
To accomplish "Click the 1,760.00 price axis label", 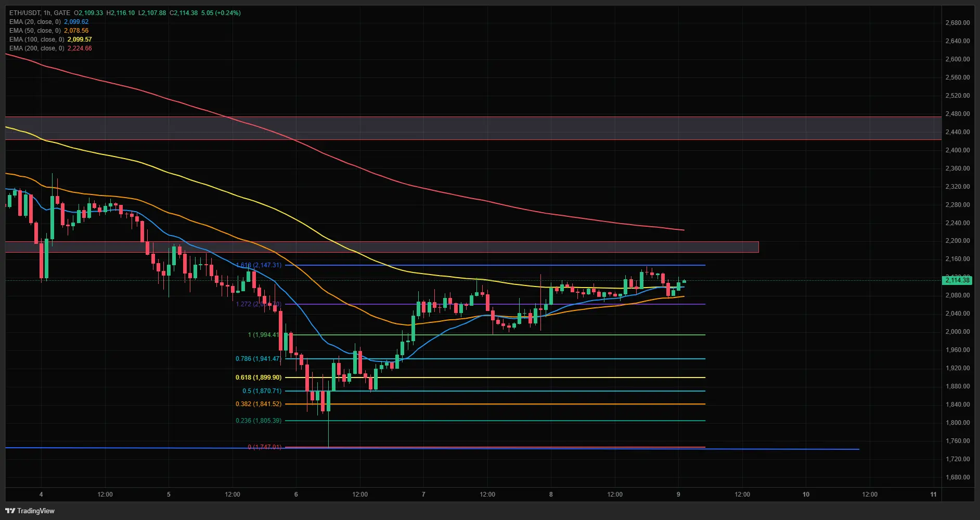I will (x=957, y=441).
